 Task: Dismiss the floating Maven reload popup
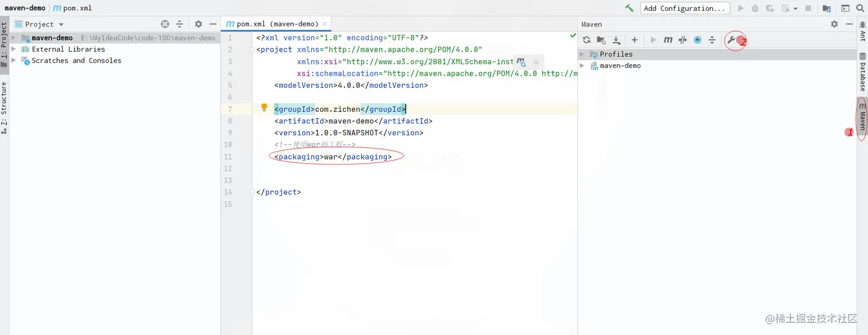point(536,62)
